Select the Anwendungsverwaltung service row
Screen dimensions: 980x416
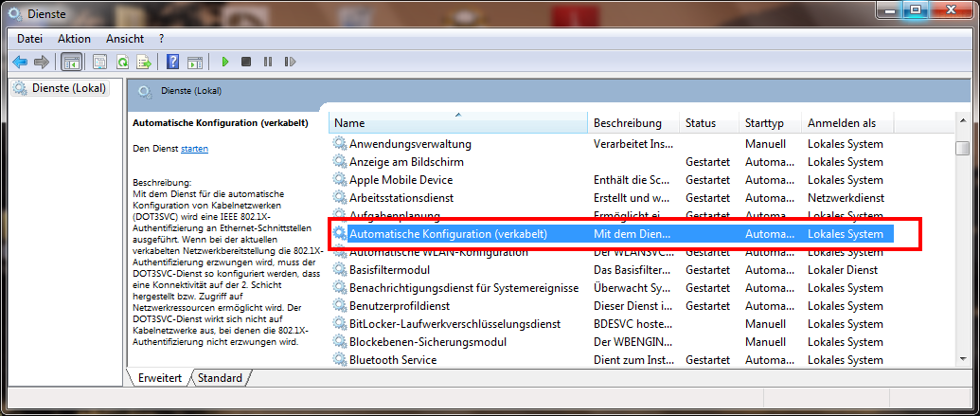point(612,144)
